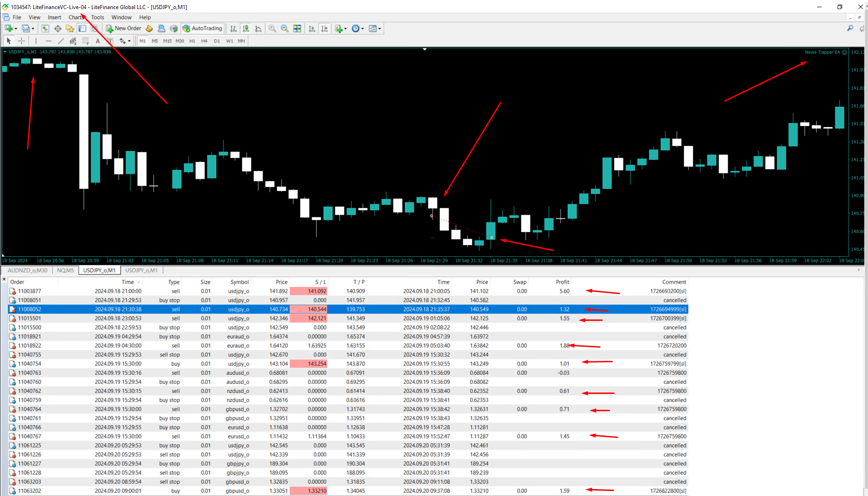Toggle candlestick chart mode
The height and width of the screenshot is (496, 868).
tap(246, 29)
